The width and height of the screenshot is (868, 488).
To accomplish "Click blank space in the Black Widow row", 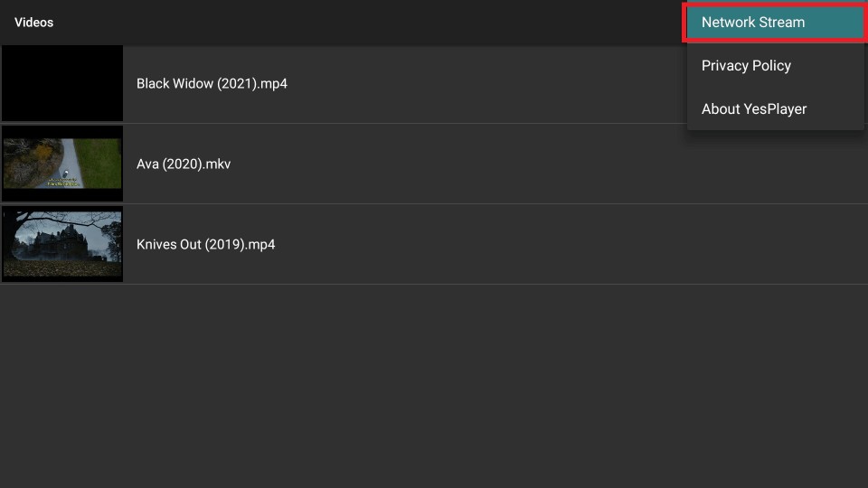I will pos(470,83).
